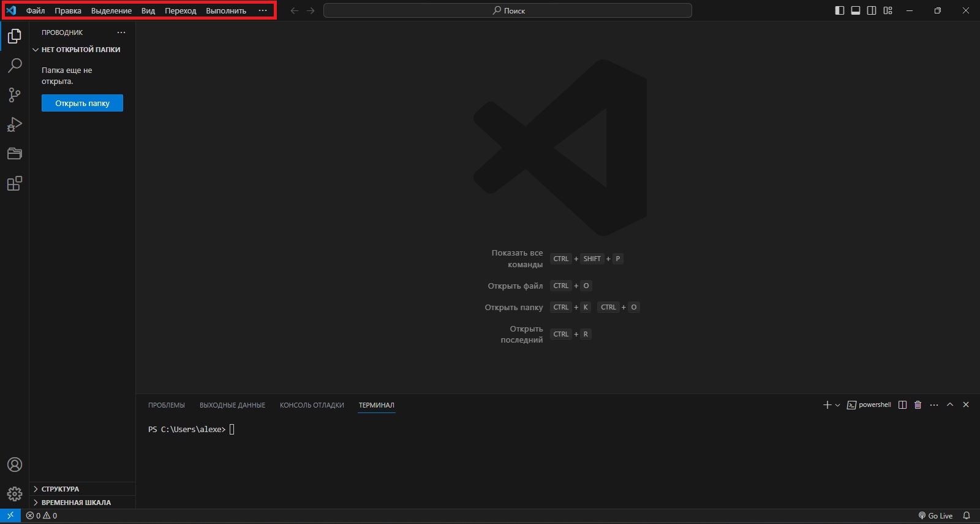Click the remote window status bar icon

tap(10, 516)
